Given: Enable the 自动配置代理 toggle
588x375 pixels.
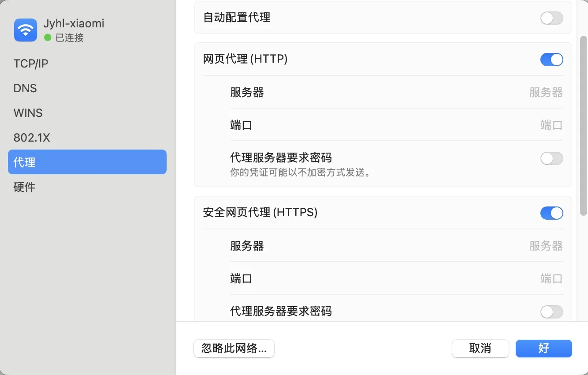Looking at the screenshot, I should [551, 18].
